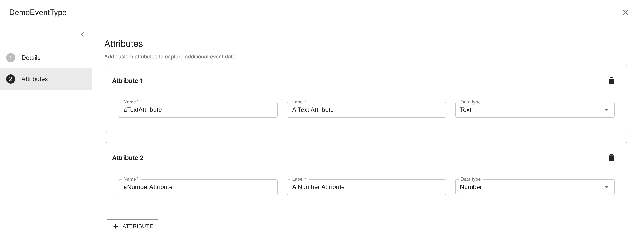Click the step 1 circle icon
Image resolution: width=644 pixels, height=250 pixels.
11,58
